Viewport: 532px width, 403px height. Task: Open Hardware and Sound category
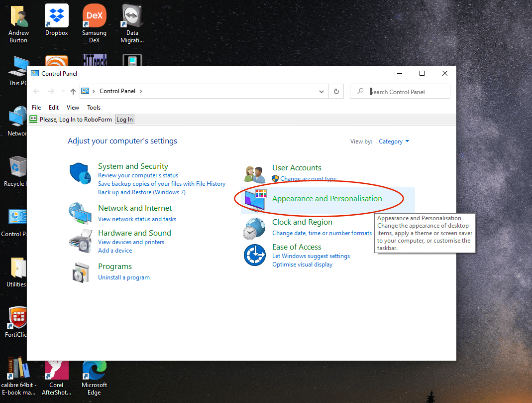(x=134, y=233)
